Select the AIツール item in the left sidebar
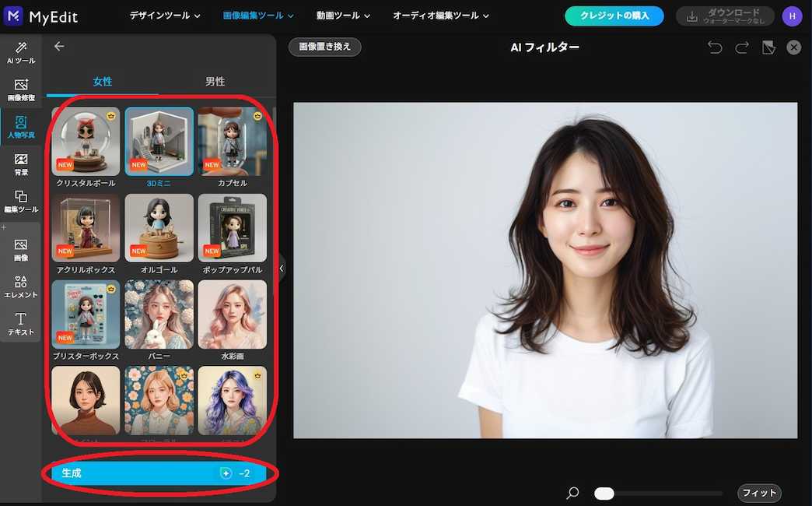Viewport: 812px width, 506px height. point(19,53)
